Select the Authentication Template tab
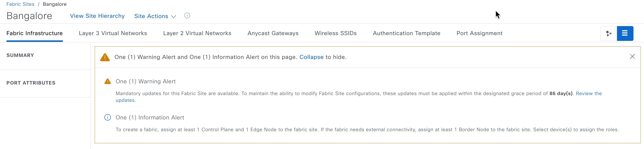 (407, 33)
